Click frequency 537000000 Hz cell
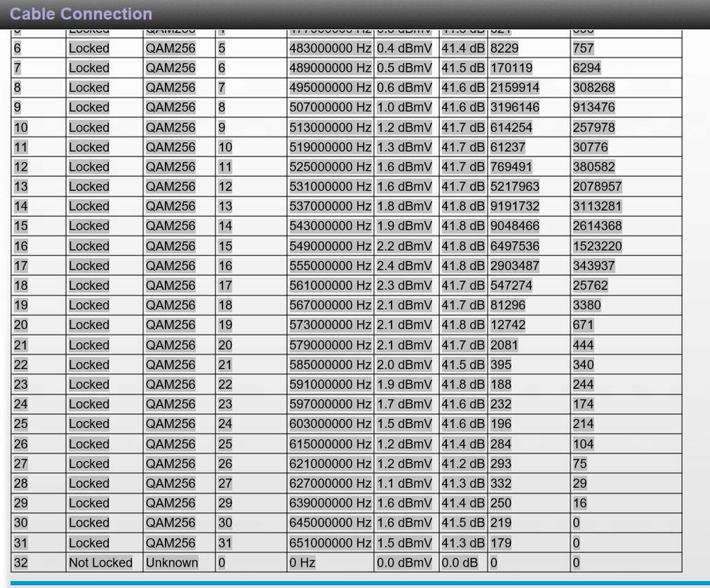This screenshot has width=710, height=588. [330, 206]
